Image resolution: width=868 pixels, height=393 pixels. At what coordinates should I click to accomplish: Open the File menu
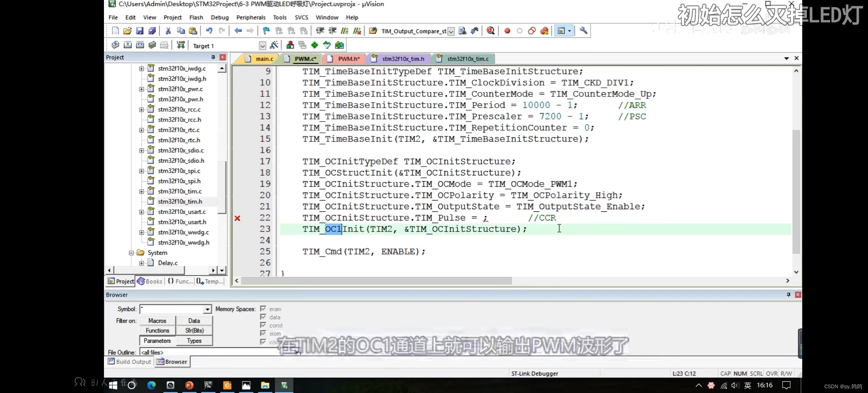113,17
